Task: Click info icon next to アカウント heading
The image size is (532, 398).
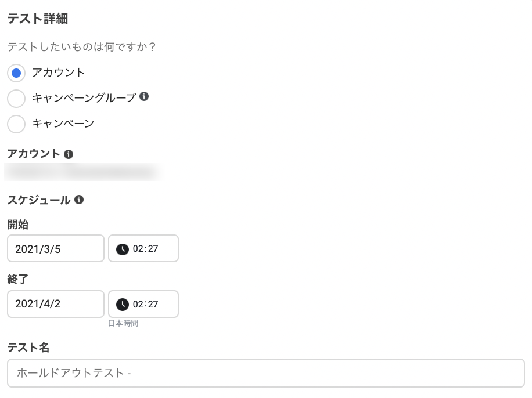Action: pos(69,154)
